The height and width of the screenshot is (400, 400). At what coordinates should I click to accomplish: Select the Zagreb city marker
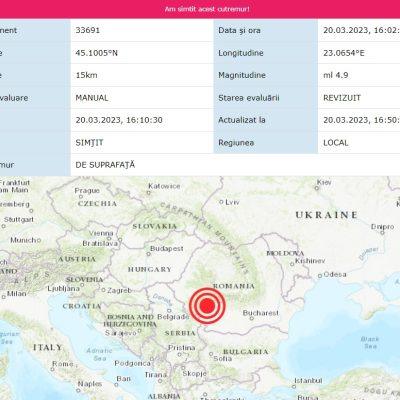pyautogui.click(x=103, y=290)
